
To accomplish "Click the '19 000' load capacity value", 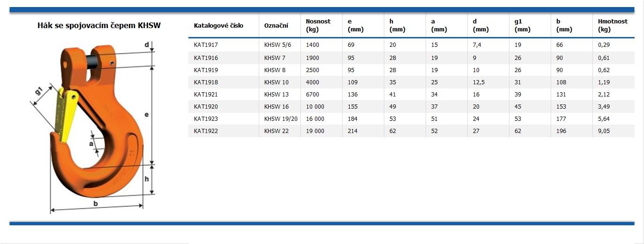I will pos(315,131).
